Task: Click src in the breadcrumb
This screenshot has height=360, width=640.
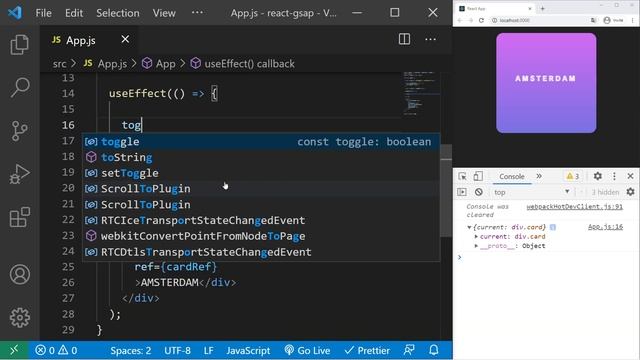Action: click(x=60, y=64)
